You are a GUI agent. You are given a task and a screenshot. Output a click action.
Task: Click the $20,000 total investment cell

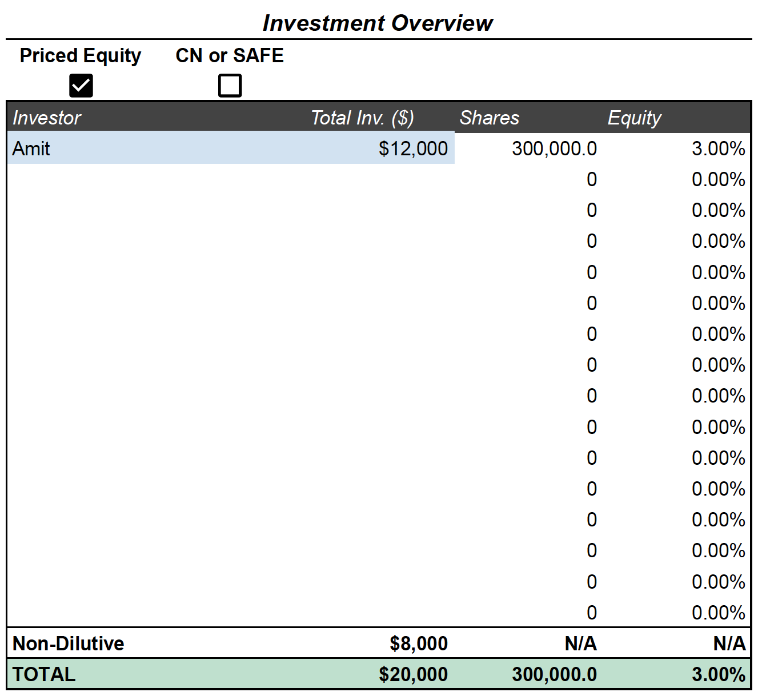click(x=413, y=674)
